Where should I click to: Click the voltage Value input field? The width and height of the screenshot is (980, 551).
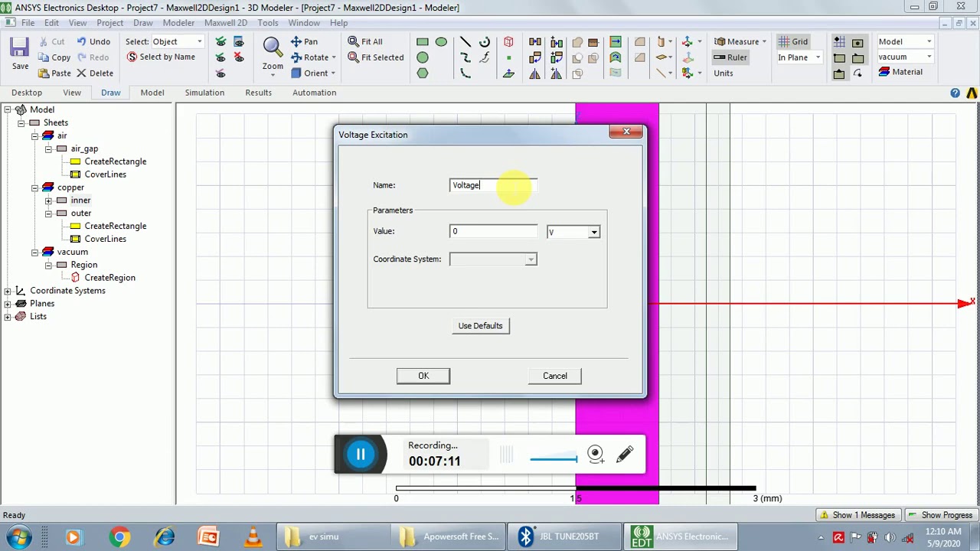pos(493,231)
